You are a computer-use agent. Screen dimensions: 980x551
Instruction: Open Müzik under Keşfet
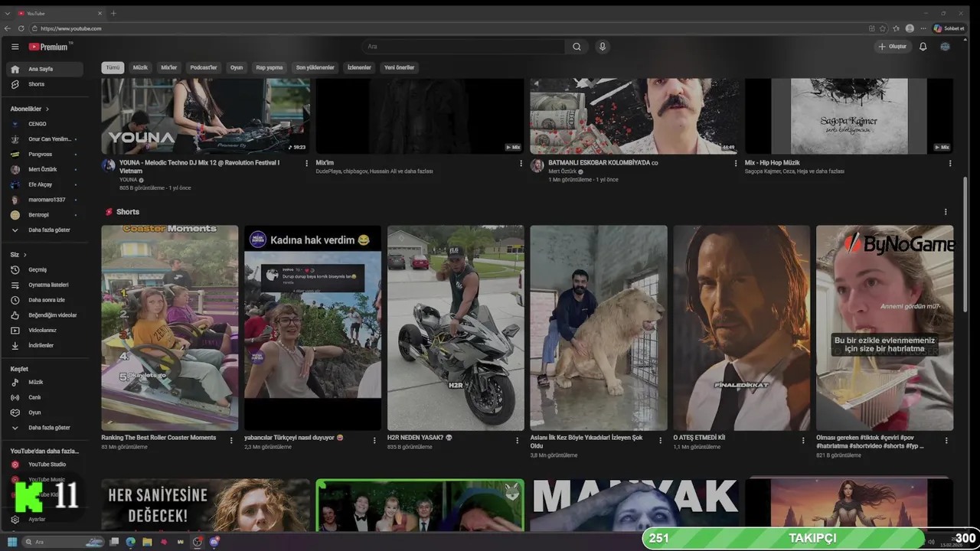click(46, 382)
